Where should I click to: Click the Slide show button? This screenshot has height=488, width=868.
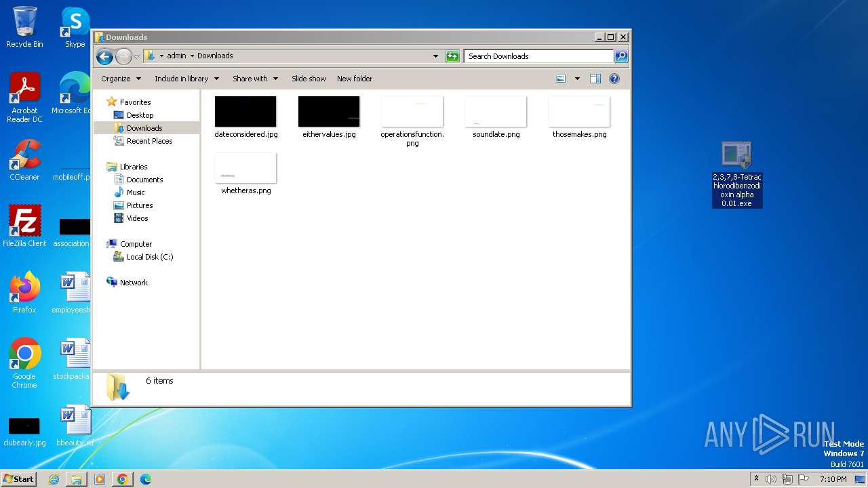pyautogui.click(x=309, y=79)
